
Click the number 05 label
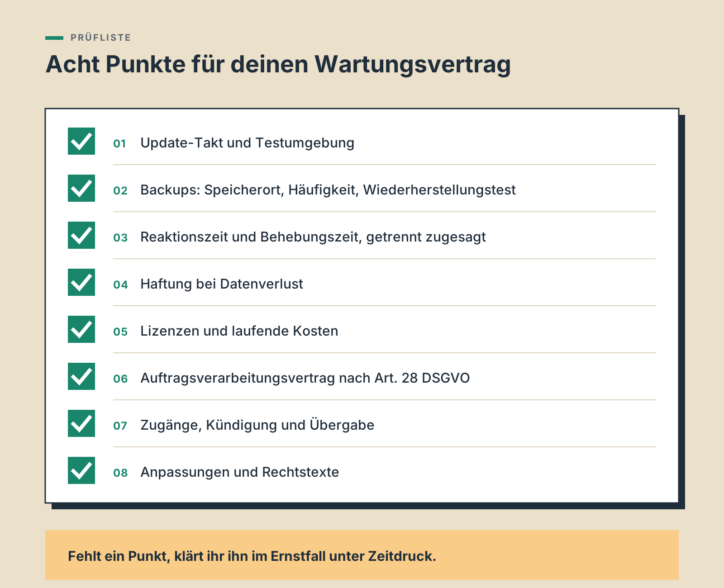[120, 332]
